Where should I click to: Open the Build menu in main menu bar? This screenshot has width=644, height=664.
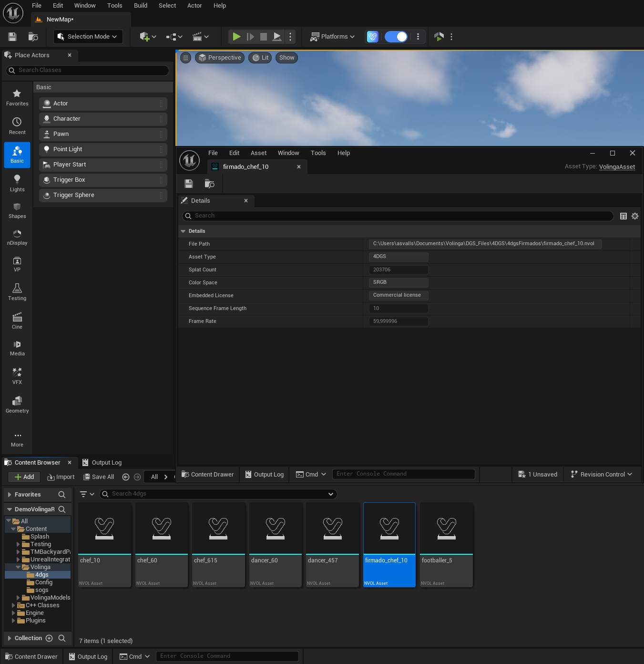141,6
